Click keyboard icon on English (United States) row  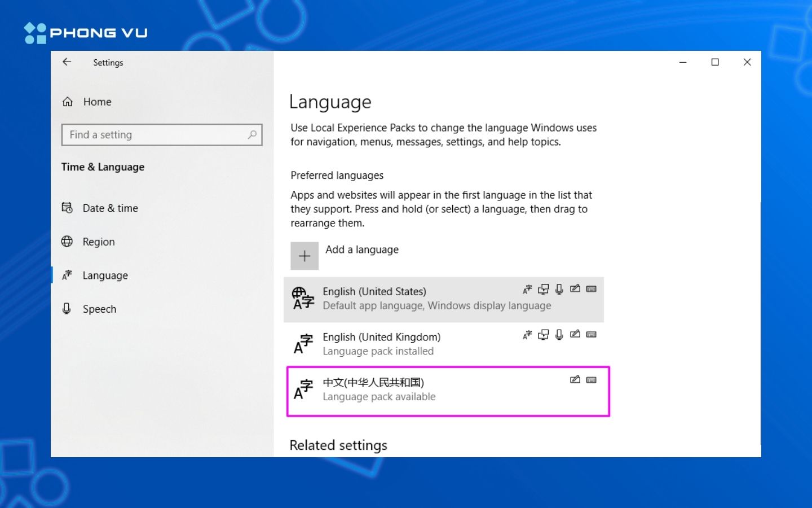[591, 289]
